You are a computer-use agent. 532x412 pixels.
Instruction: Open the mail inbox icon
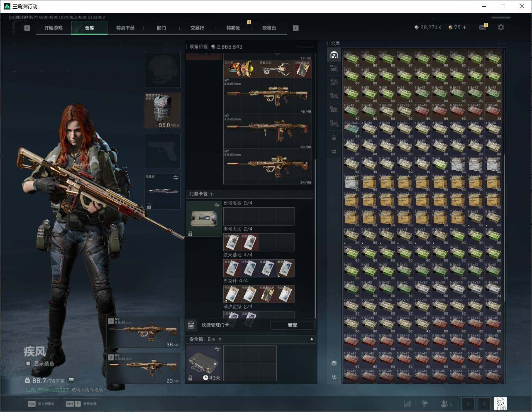(483, 27)
